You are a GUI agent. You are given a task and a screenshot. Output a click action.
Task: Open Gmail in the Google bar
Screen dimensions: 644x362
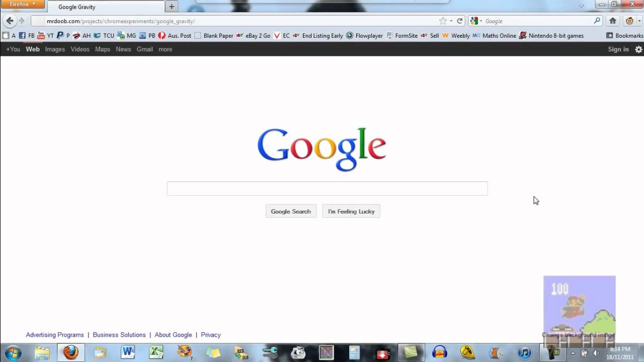144,49
